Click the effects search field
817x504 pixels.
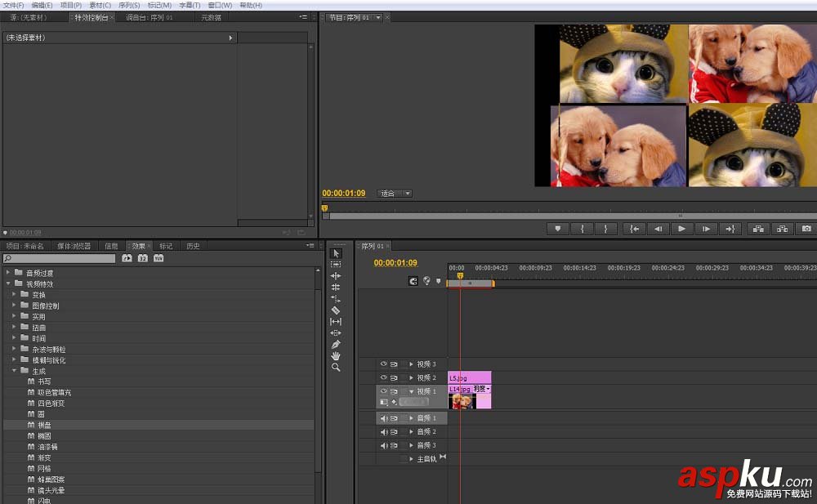click(x=60, y=258)
